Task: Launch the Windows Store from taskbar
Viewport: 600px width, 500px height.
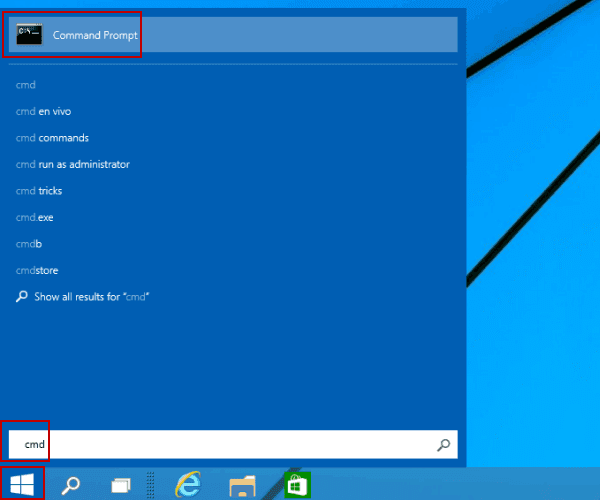Action: 297,485
